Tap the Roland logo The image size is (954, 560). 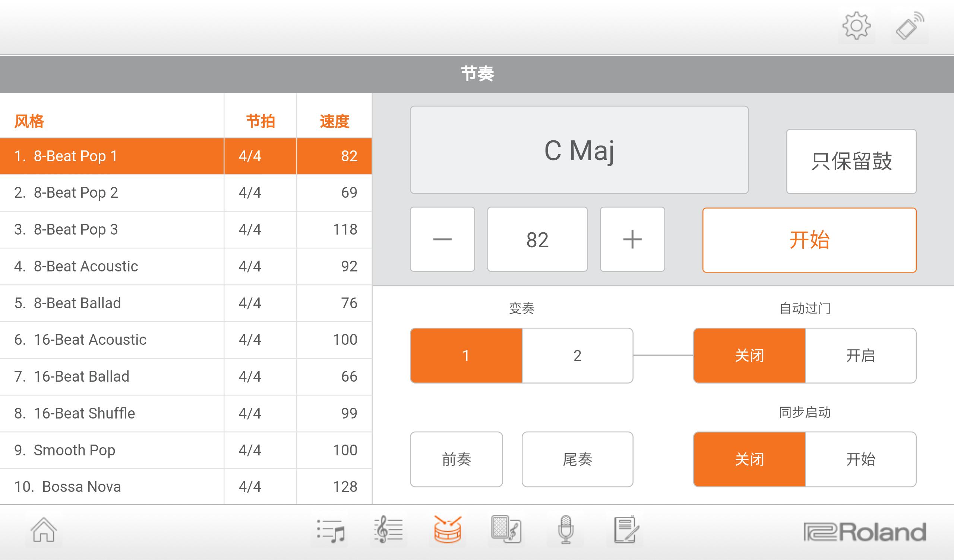click(865, 532)
